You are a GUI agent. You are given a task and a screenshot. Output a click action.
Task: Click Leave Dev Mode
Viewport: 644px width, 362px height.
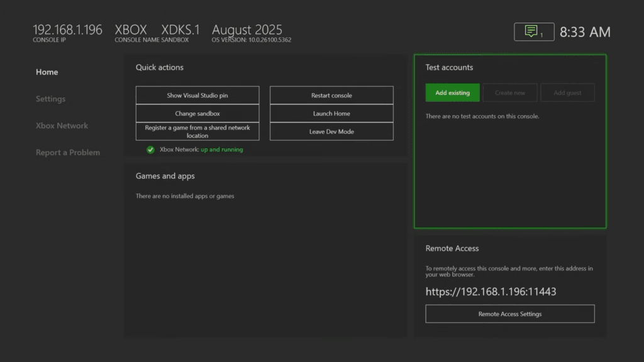(x=331, y=131)
